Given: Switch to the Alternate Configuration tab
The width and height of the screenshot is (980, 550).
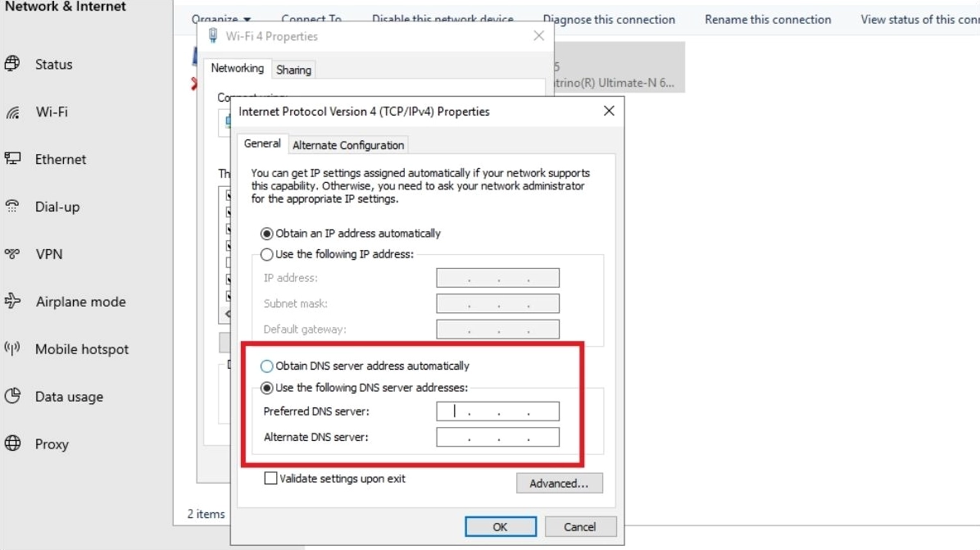Looking at the screenshot, I should tap(348, 145).
